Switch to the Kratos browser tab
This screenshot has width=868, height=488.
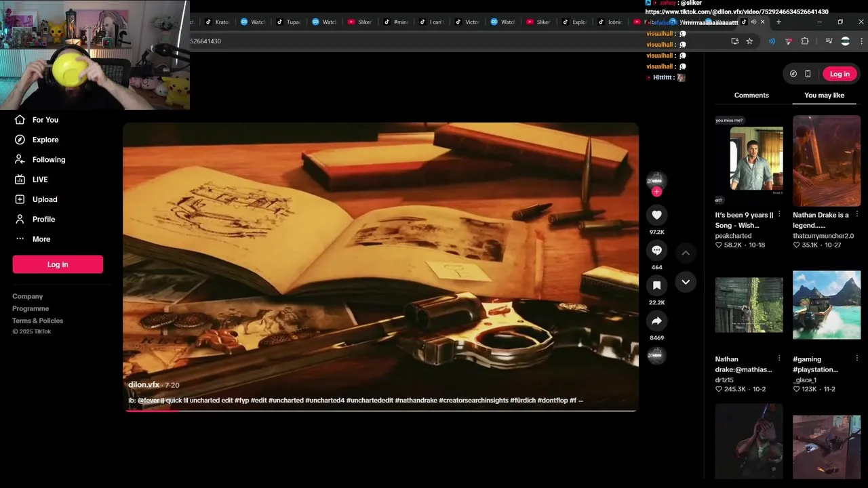click(217, 22)
